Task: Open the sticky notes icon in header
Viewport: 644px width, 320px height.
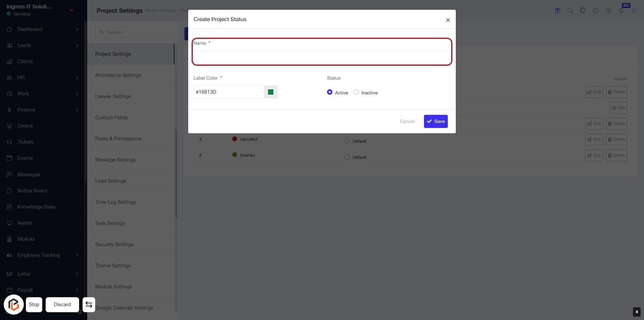Action: [x=583, y=10]
